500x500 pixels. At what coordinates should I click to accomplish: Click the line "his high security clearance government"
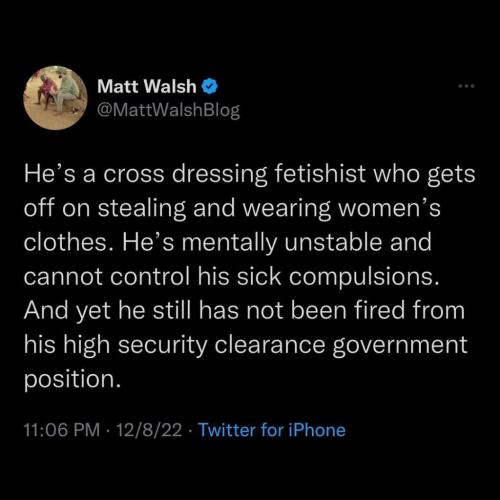pyautogui.click(x=246, y=345)
